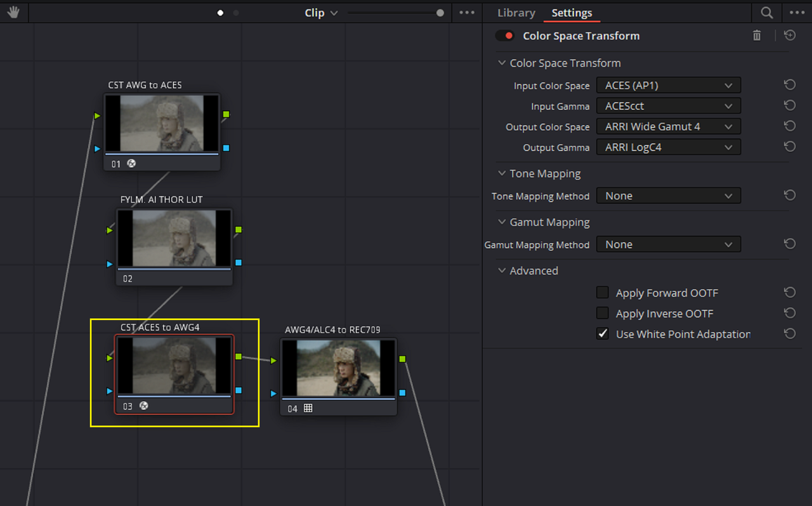
Task: Collapse the Tone Mapping section
Action: tap(502, 173)
